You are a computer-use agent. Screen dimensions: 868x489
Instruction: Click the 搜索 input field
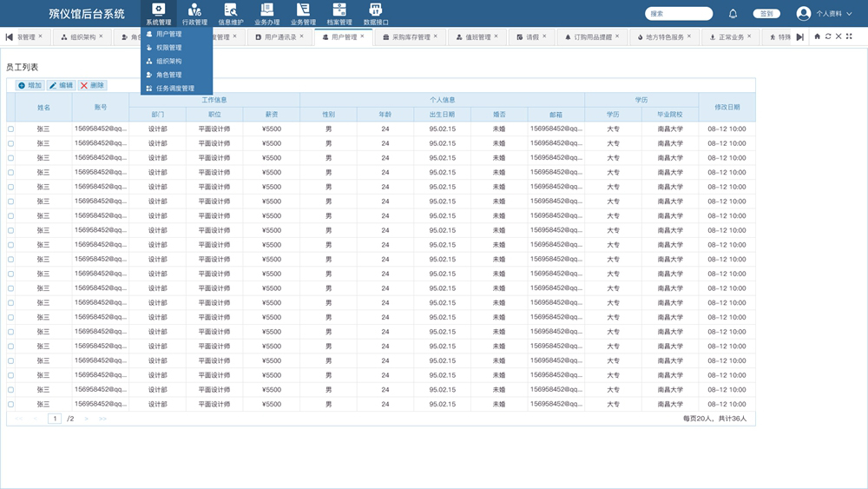[679, 14]
